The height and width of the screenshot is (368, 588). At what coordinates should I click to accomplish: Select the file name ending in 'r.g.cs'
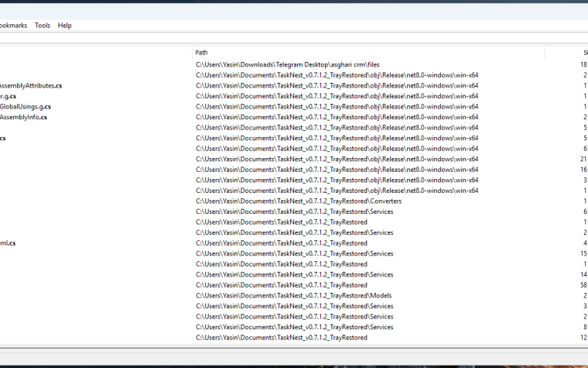coord(8,96)
